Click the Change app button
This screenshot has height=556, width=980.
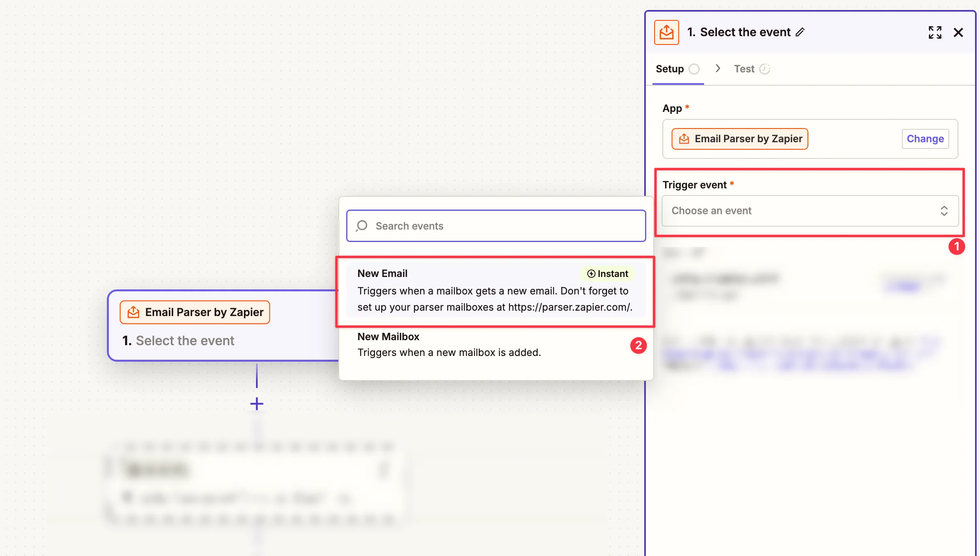point(925,139)
